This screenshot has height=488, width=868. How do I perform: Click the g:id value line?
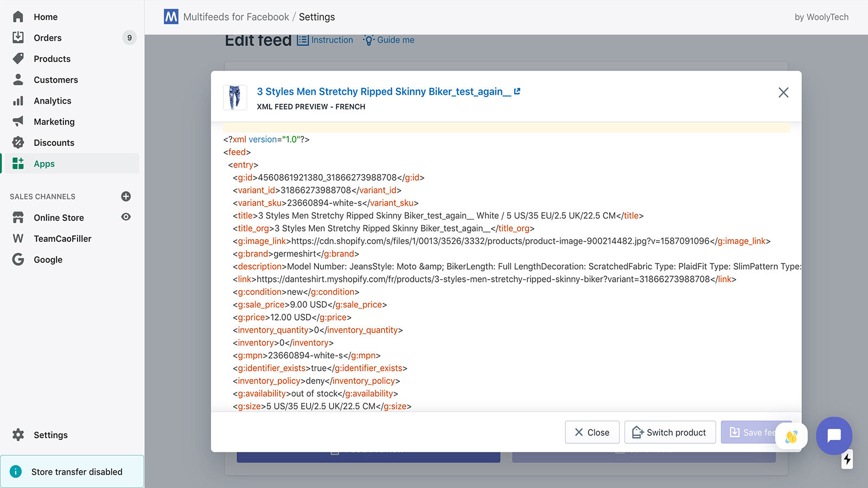click(x=328, y=177)
